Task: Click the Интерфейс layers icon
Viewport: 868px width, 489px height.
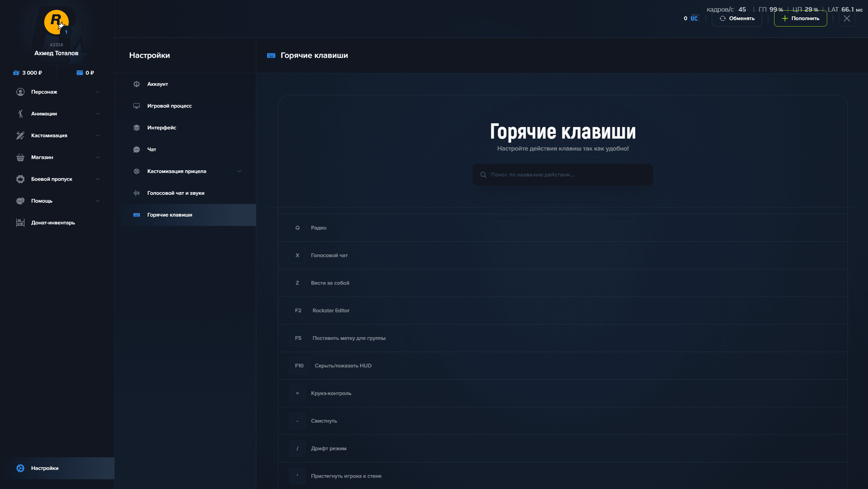Action: coord(136,128)
